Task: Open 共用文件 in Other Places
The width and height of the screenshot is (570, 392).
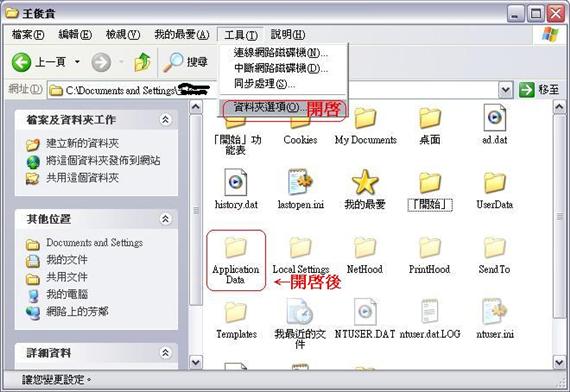Action: [67, 277]
